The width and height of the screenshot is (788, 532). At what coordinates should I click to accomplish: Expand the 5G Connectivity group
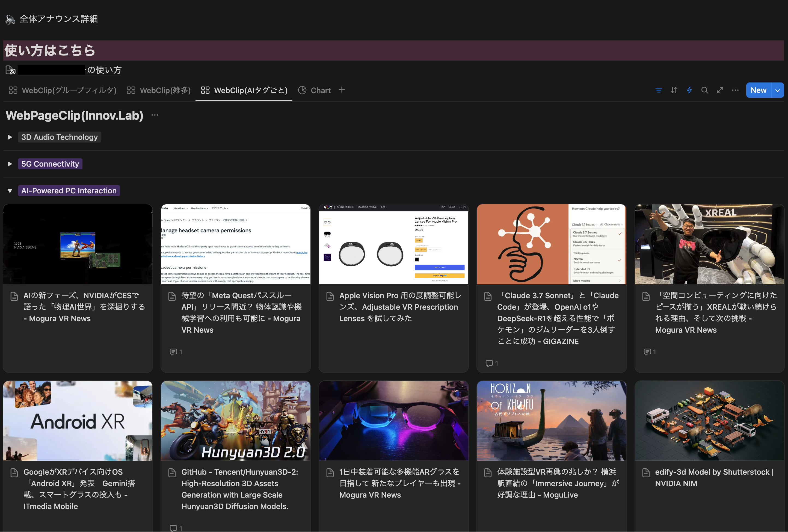(x=10, y=164)
